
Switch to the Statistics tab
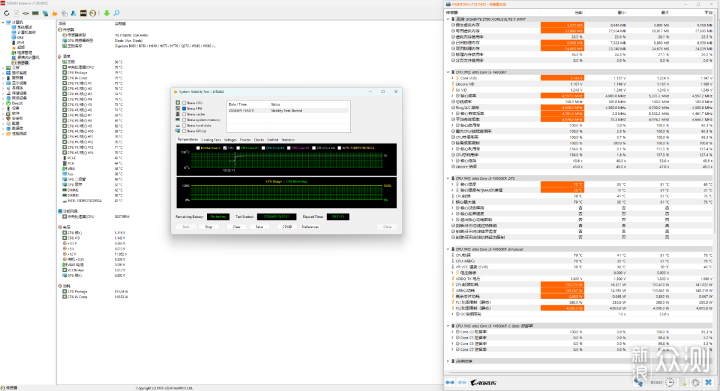tap(288, 140)
